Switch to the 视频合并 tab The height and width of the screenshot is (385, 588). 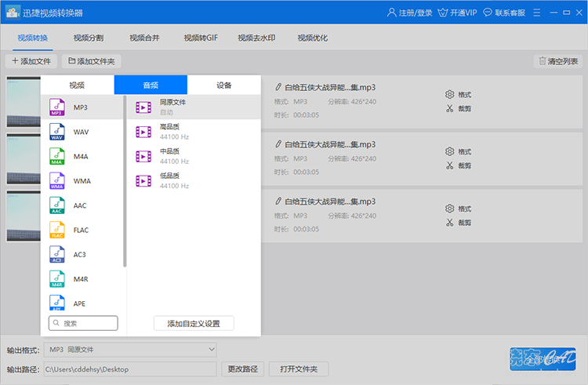(x=144, y=38)
